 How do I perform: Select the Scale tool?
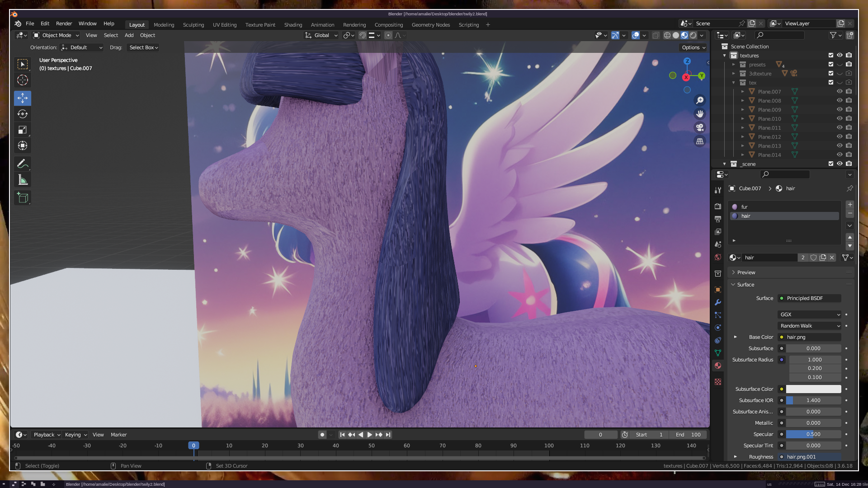(23, 130)
